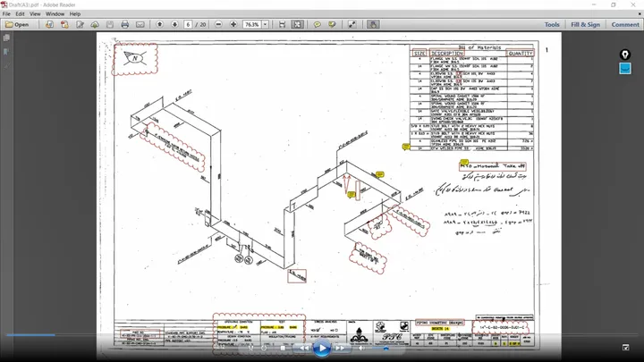This screenshot has width=644, height=362.
Task: Go to the previous page with the up arrow
Action: (x=160, y=25)
